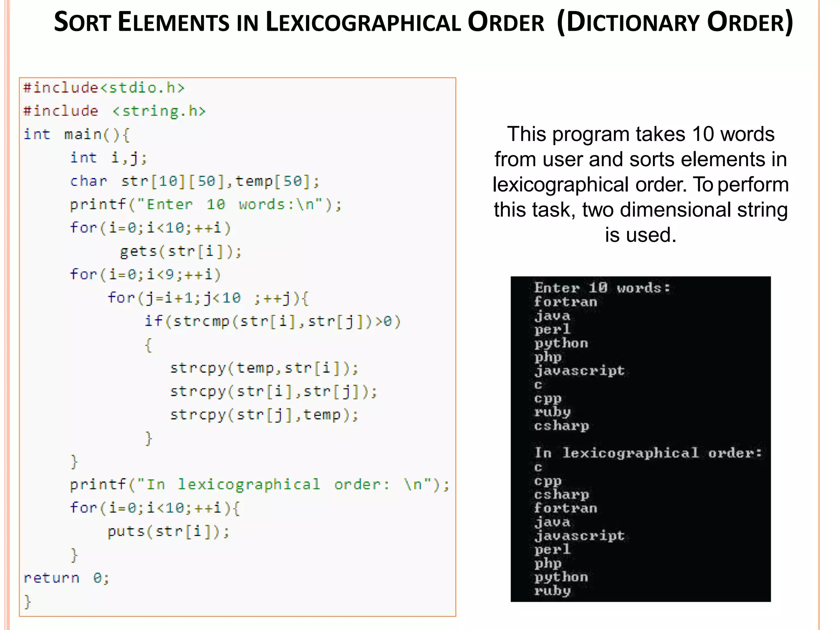
Task: Click 'strcpy(str[i],str[j]);' statement
Action: click(x=274, y=391)
